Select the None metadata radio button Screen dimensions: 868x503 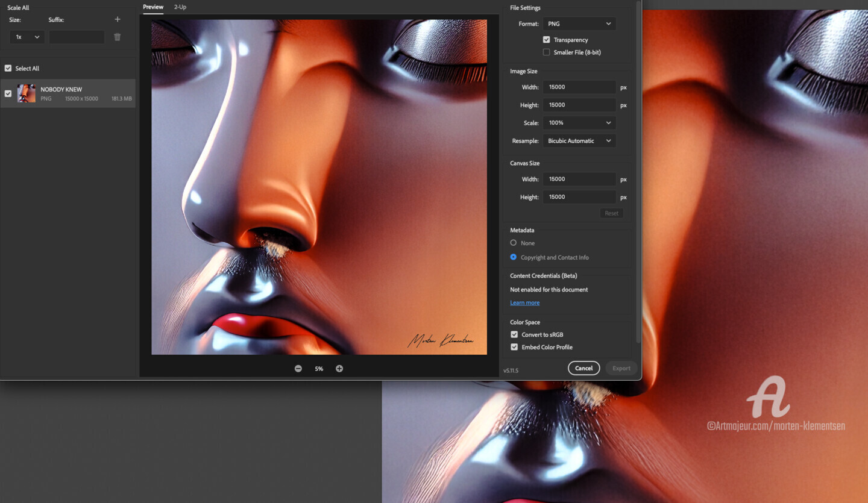point(514,243)
